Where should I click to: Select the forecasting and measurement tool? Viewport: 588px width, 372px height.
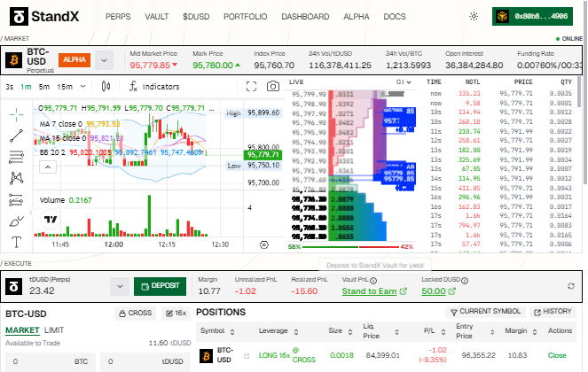pyautogui.click(x=16, y=200)
